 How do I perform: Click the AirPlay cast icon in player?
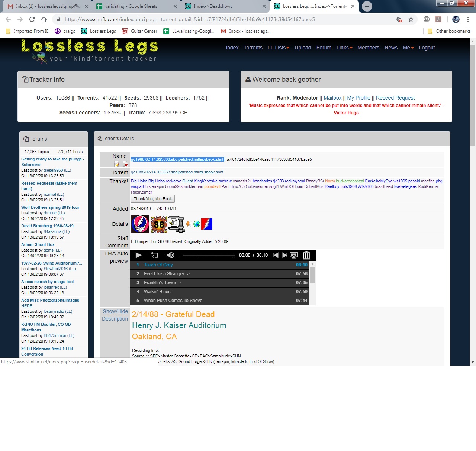point(294,255)
